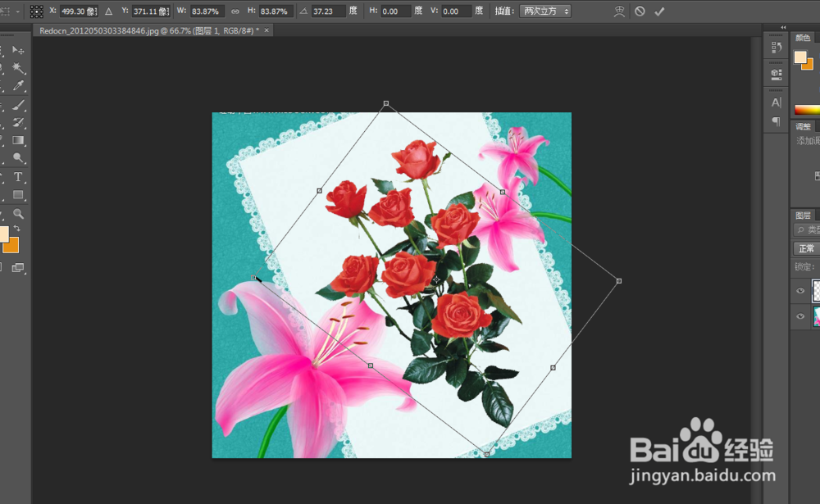Set the reference point location grid
This screenshot has height=504, width=820.
pyautogui.click(x=37, y=11)
